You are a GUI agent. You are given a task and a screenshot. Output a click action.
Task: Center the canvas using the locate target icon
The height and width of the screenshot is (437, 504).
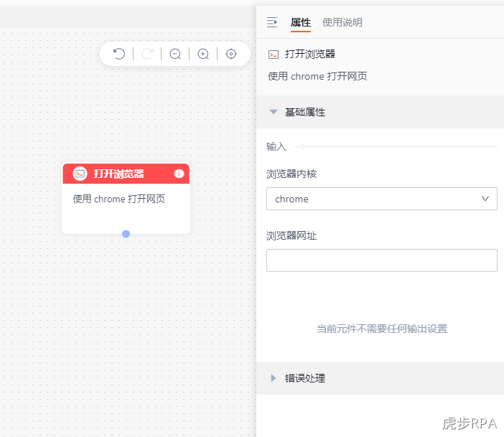point(231,54)
